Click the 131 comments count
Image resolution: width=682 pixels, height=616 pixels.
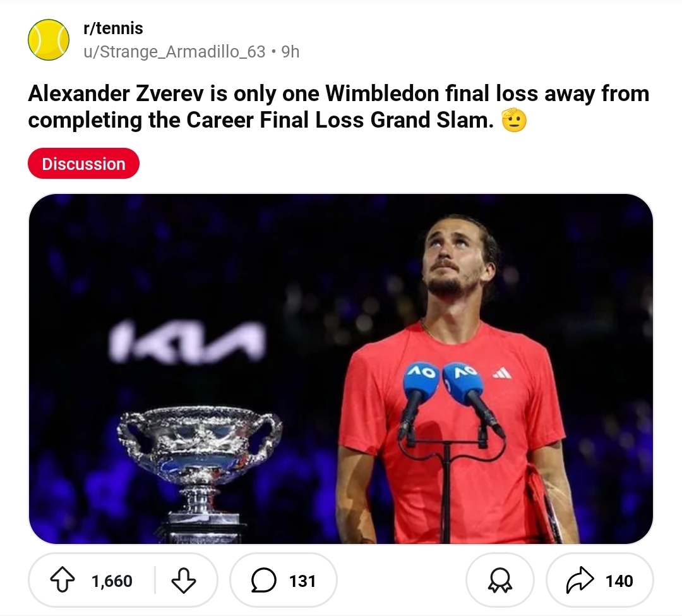click(x=302, y=581)
